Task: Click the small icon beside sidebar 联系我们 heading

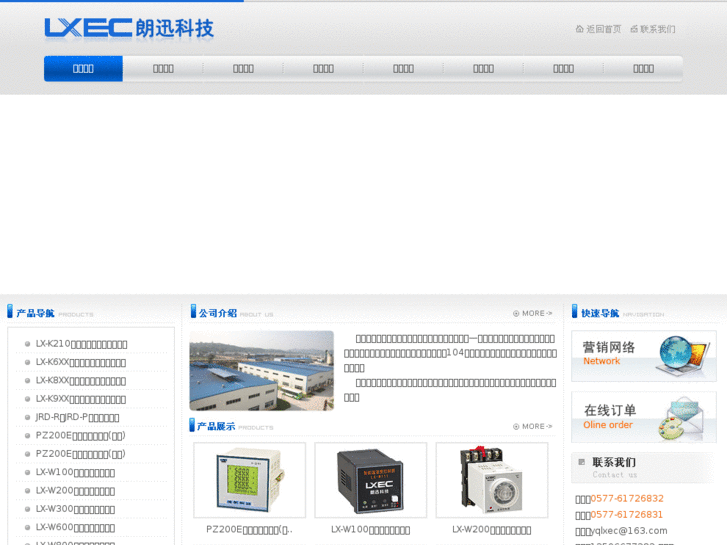Action: pos(581,462)
